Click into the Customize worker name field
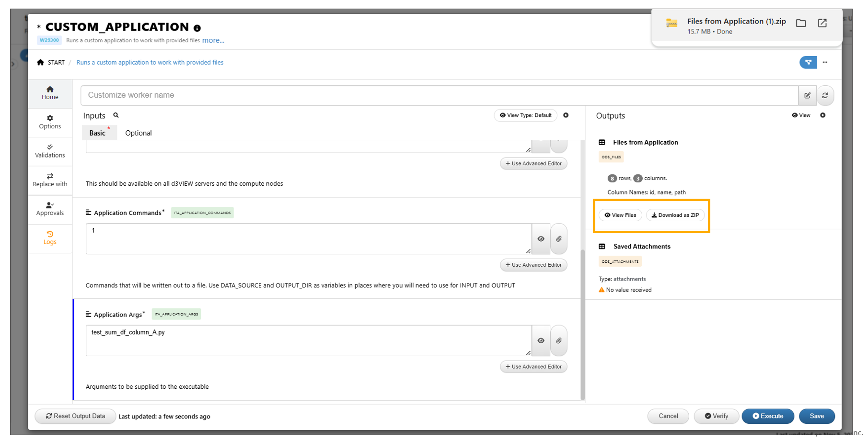The width and height of the screenshot is (868, 440). pos(439,95)
